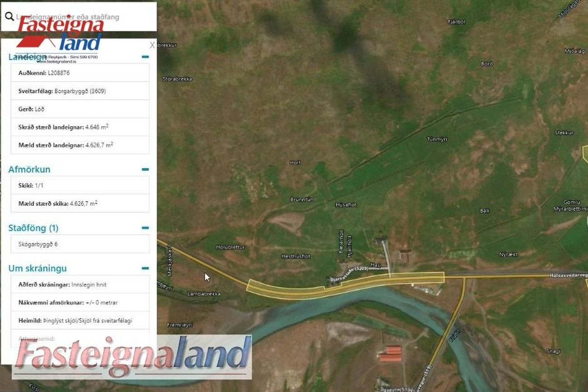Collapse the Um skráningu section

pos(145,268)
